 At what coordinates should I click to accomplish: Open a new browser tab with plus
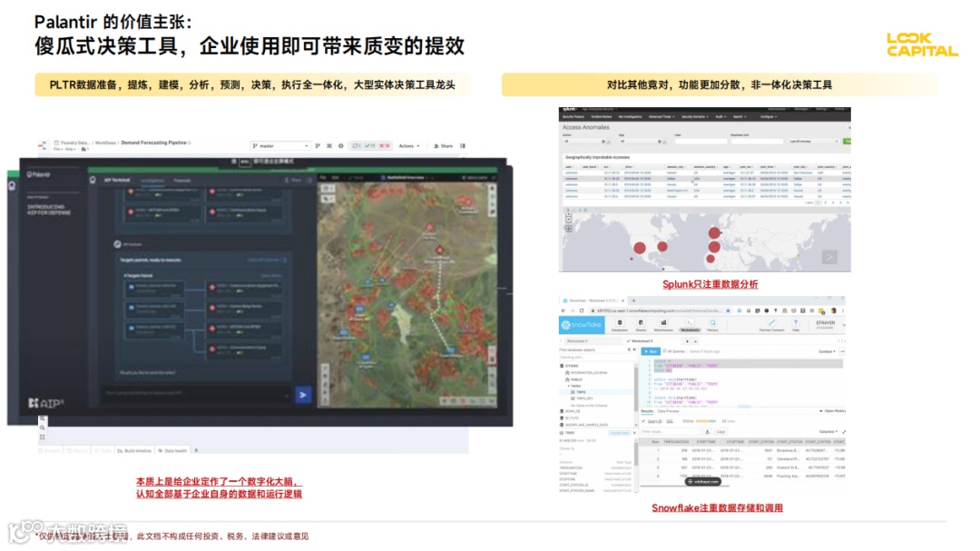click(x=632, y=300)
